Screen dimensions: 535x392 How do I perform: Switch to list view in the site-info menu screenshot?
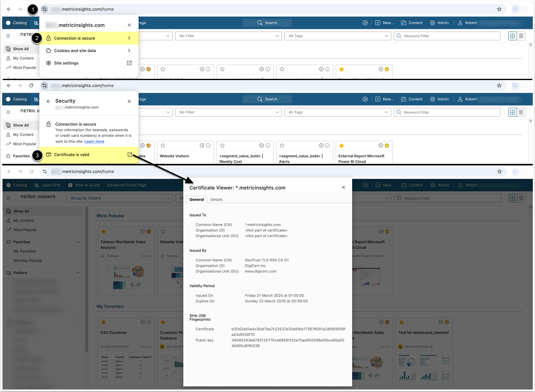(521, 36)
